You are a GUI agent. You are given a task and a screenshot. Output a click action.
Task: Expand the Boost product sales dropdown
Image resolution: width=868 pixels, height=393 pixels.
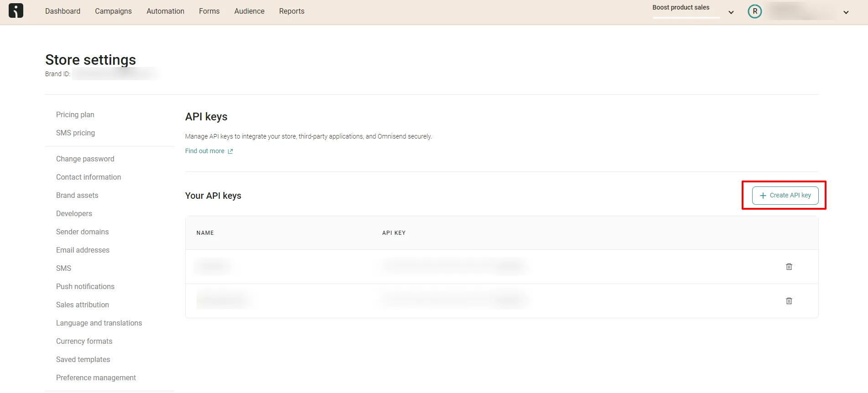731,12
